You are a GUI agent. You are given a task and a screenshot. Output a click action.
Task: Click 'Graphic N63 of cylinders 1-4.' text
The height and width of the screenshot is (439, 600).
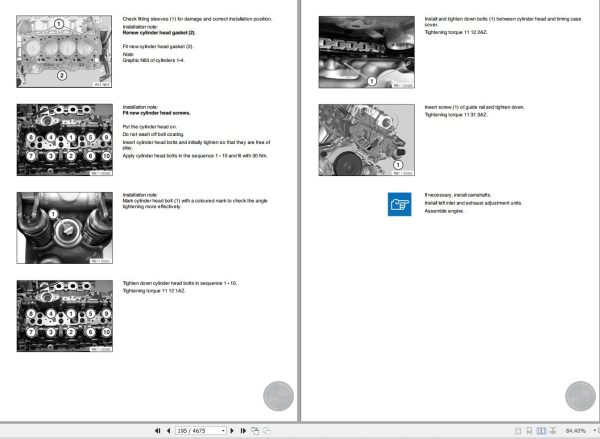coord(153,60)
